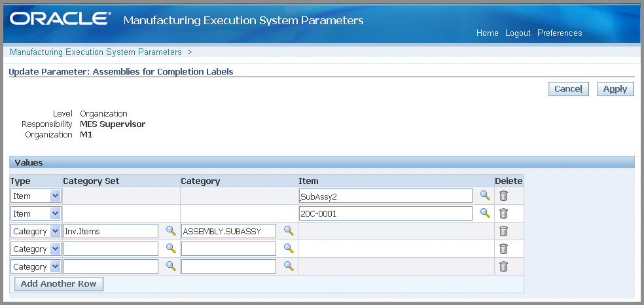Open Type dropdown for 20C-0001 row
Viewport: 644px width, 305px height.
pyautogui.click(x=36, y=214)
